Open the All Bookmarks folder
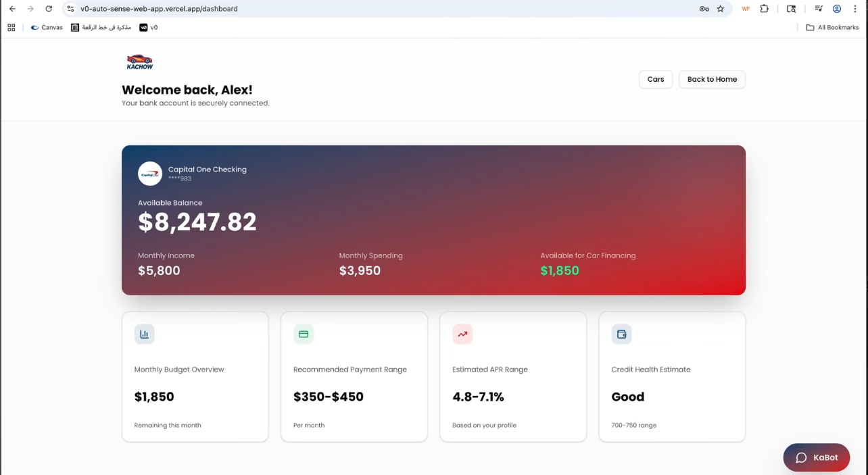 (x=832, y=28)
